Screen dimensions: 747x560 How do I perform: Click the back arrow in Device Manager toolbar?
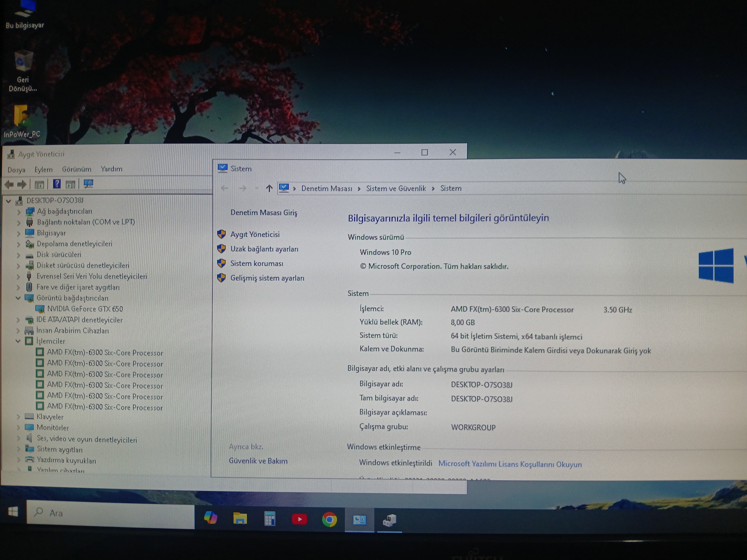9,184
